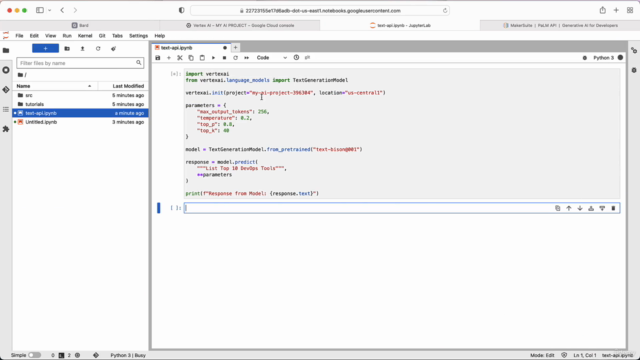
Task: Open the Git menu
Action: pos(102,36)
